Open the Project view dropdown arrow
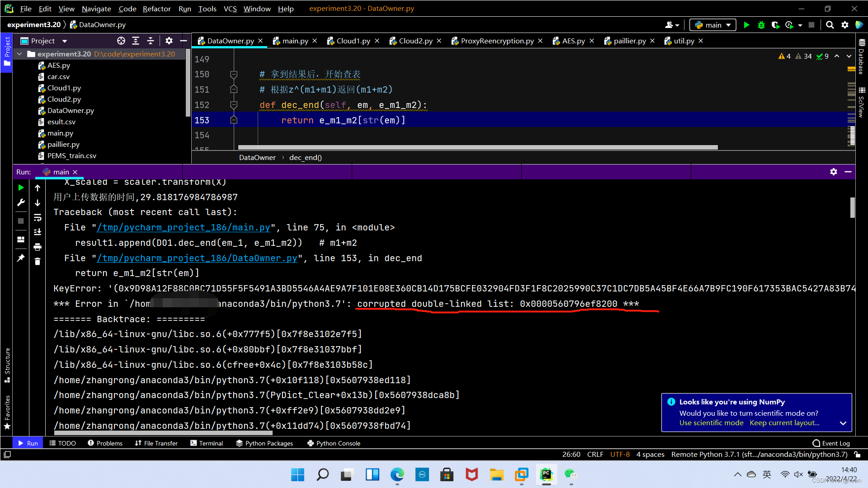Image resolution: width=868 pixels, height=488 pixels. [x=65, y=41]
